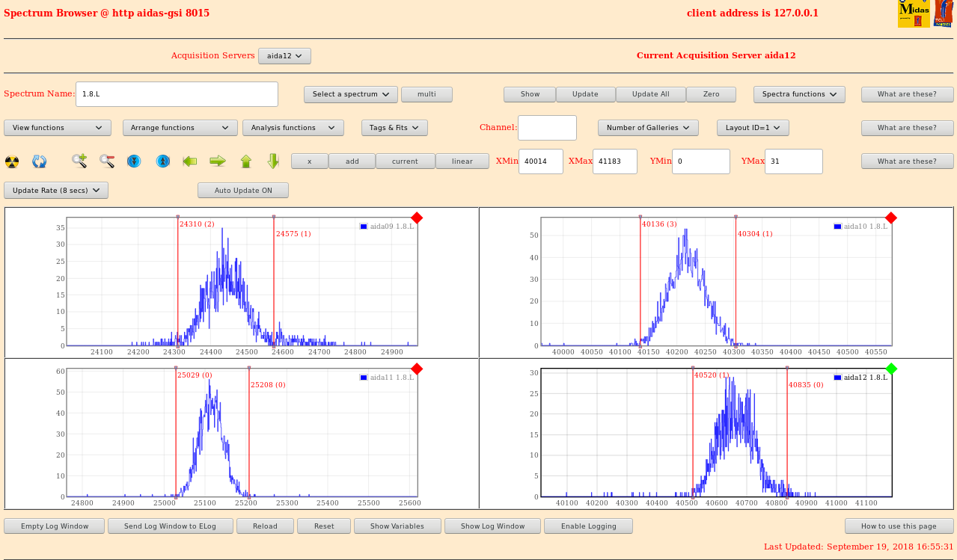Image resolution: width=957 pixels, height=560 pixels.
Task: Click the green up arrow icon
Action: 246,161
